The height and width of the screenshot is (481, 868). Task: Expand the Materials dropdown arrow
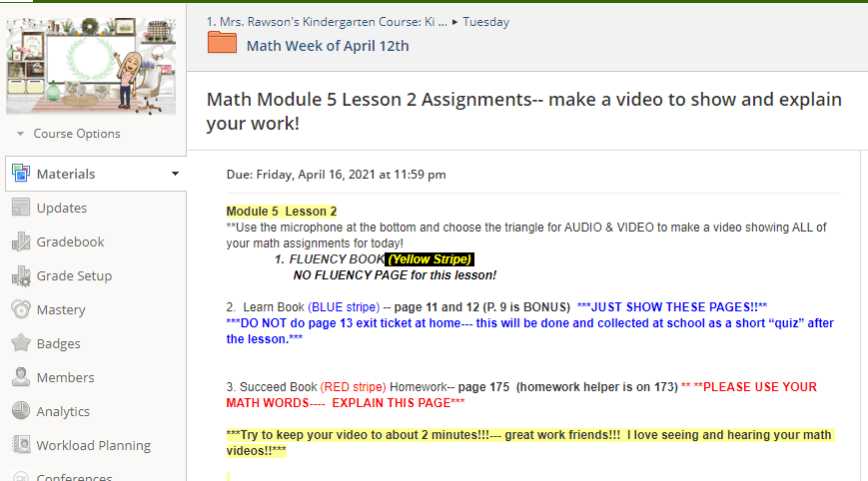(x=175, y=174)
